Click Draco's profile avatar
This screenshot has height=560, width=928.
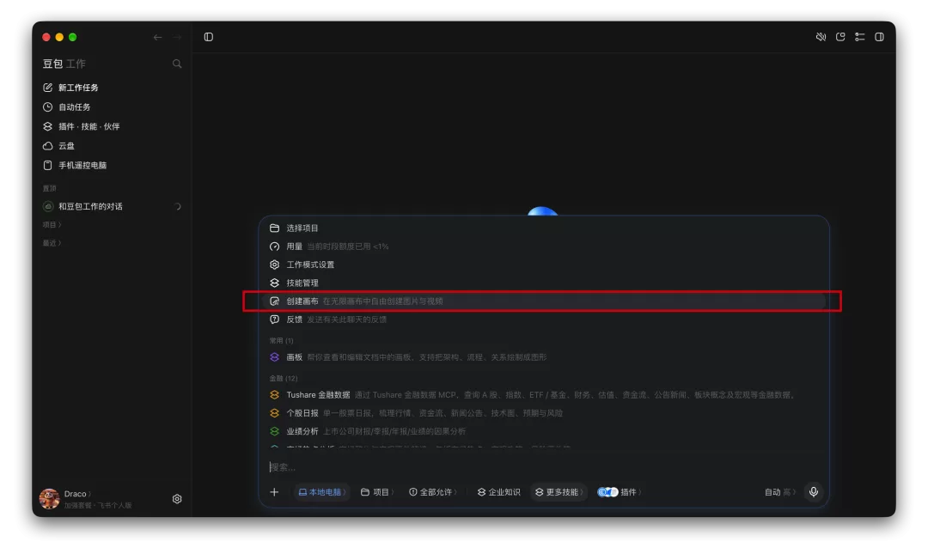tap(50, 499)
